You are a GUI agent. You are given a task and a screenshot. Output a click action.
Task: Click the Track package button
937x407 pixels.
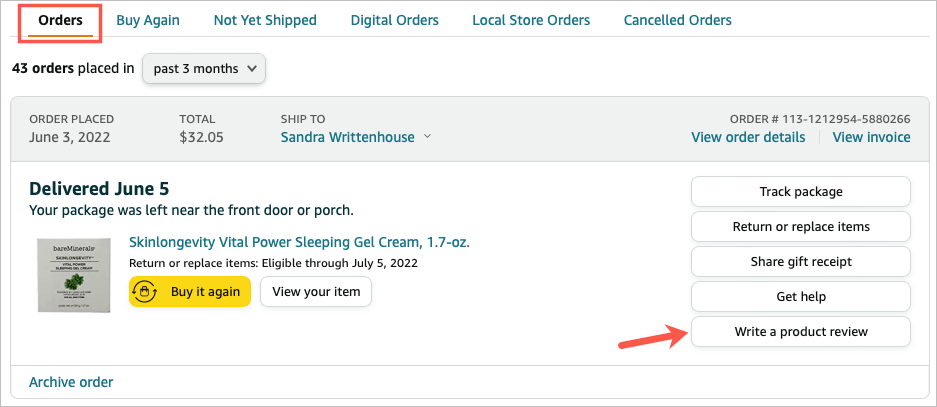click(800, 191)
